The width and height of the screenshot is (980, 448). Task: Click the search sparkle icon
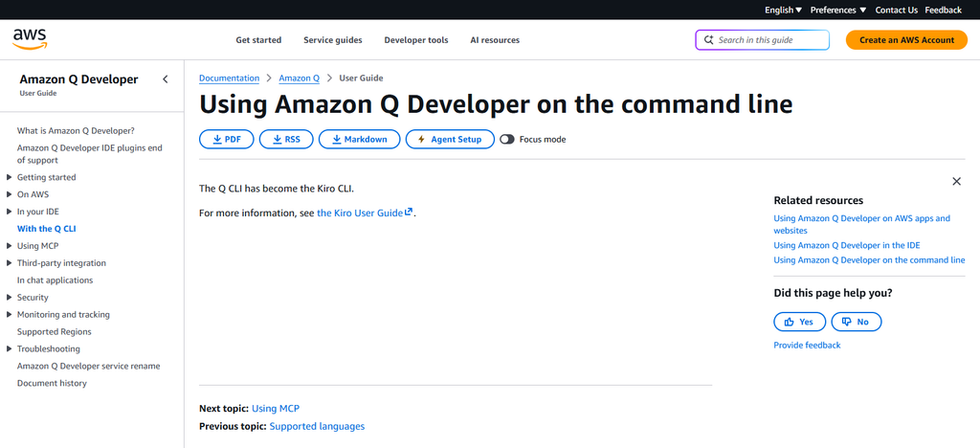(x=709, y=40)
